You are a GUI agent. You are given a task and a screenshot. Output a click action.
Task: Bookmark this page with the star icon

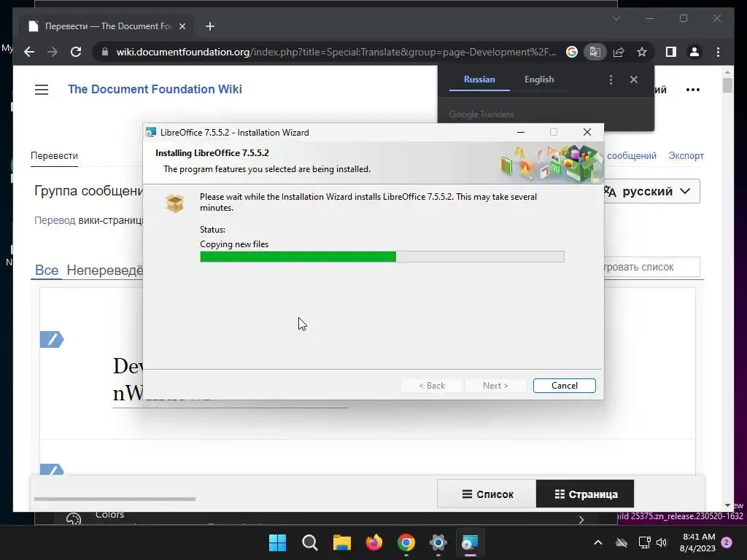[x=642, y=52]
